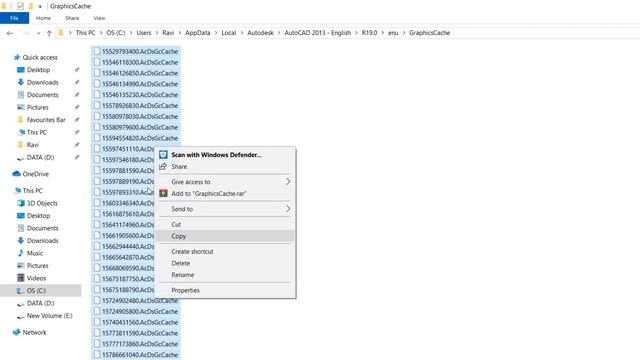Viewport: 640px width, 360px height.
Task: Click the Network icon in sidebar
Action: pyautogui.click(x=16, y=332)
